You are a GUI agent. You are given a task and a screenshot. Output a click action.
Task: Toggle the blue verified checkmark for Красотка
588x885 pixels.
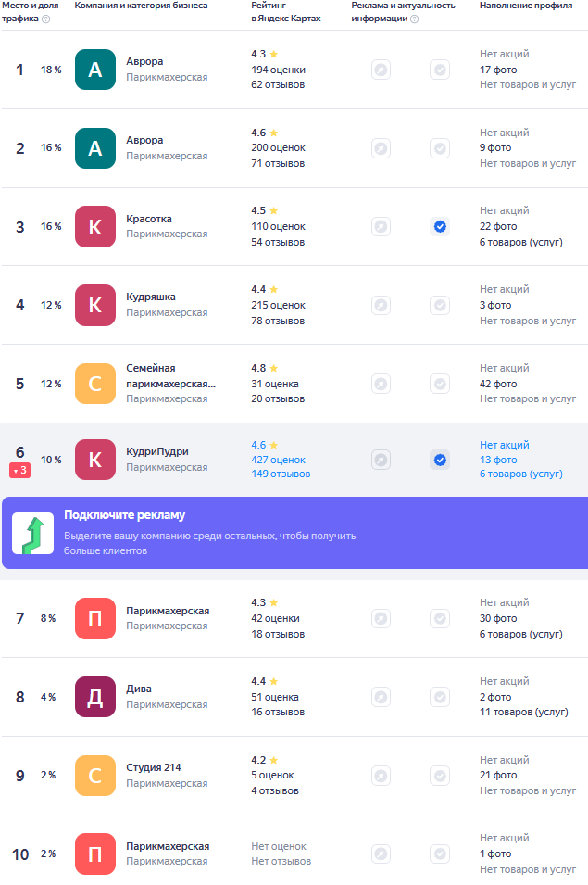point(440,226)
